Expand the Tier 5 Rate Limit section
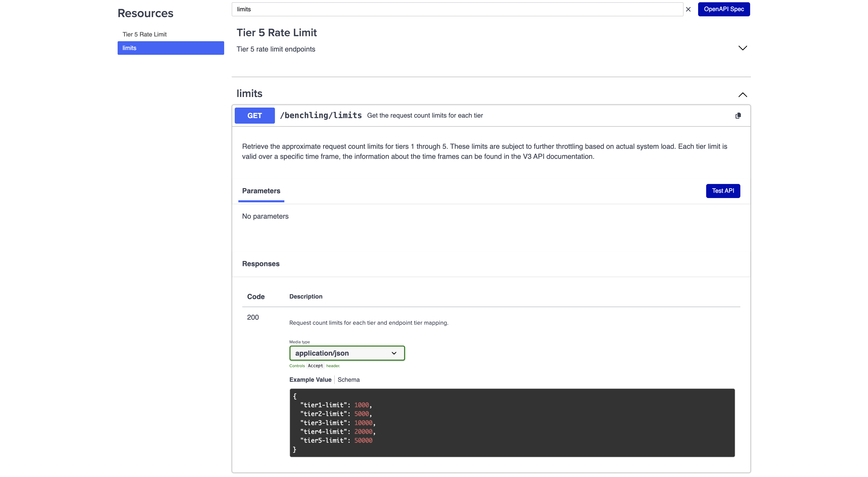This screenshot has width=868, height=477. click(743, 48)
